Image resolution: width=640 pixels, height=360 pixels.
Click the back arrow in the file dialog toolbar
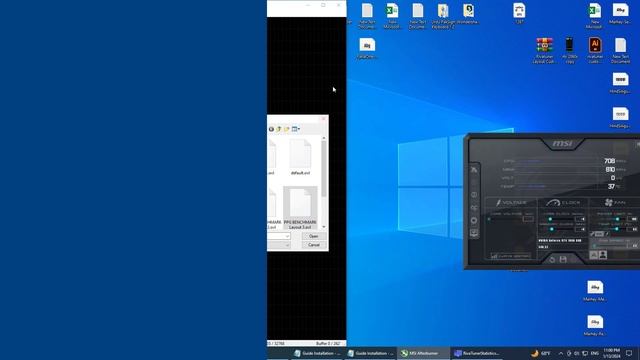271,129
